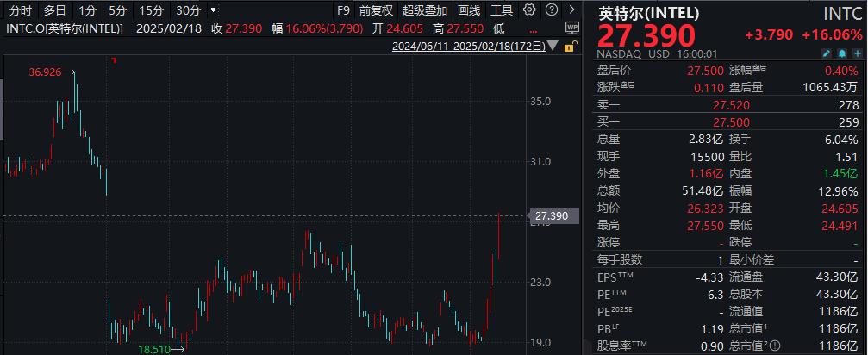Click the pencil edit note icon
The image size is (868, 355).
pos(826,53)
